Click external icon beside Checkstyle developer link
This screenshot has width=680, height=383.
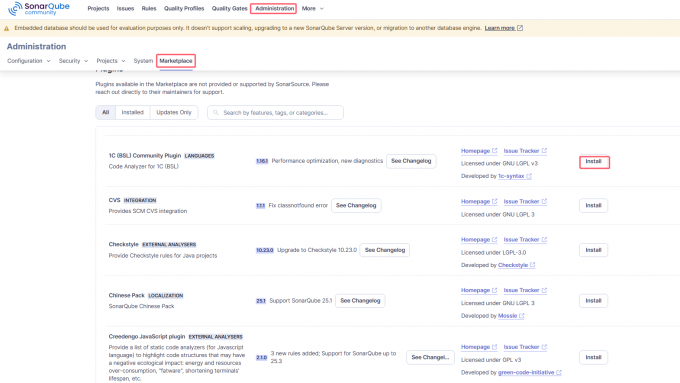pos(533,265)
